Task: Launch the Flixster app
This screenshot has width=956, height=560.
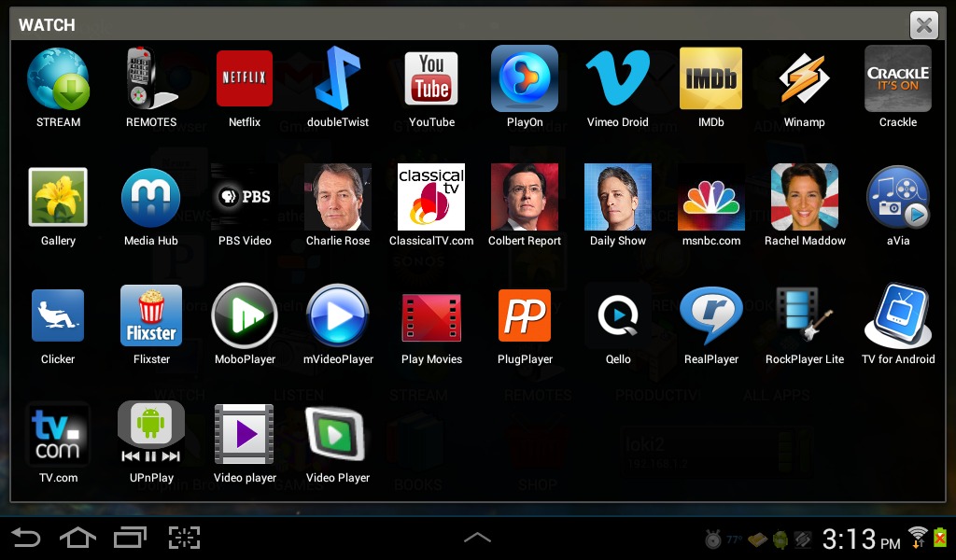Action: pos(151,315)
